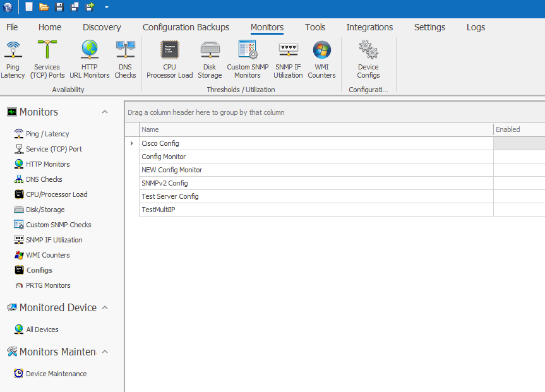Sort by the Name column header
The image size is (545, 392).
[316, 129]
